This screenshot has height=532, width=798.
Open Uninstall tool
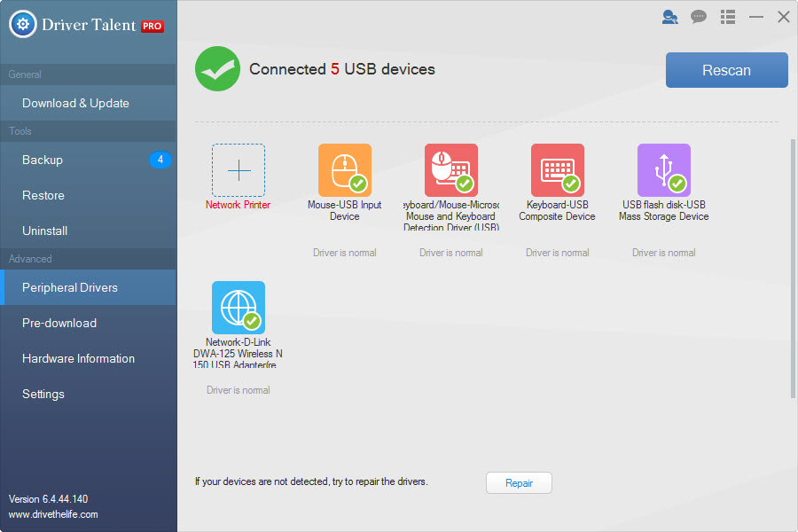(x=89, y=231)
